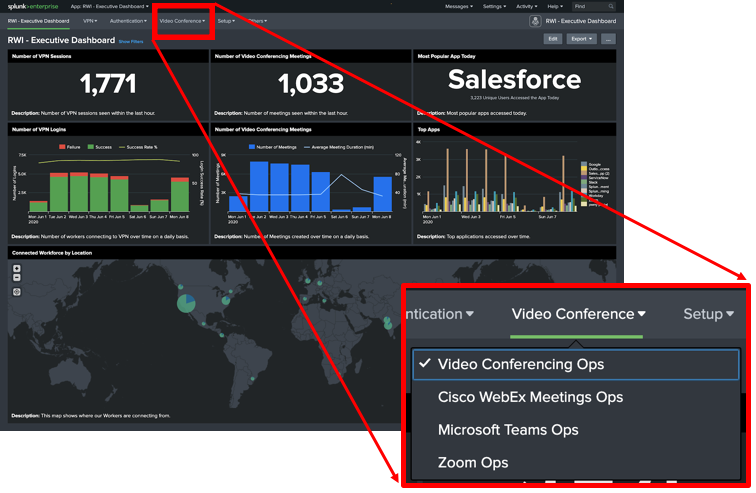Click the Edit dashboard button

click(x=552, y=39)
